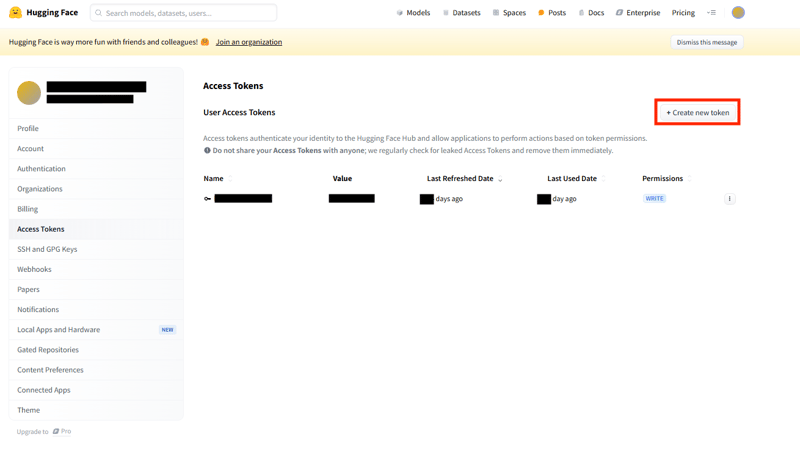Open Spaces from the navigation bar
The image size is (800, 462).
[509, 13]
